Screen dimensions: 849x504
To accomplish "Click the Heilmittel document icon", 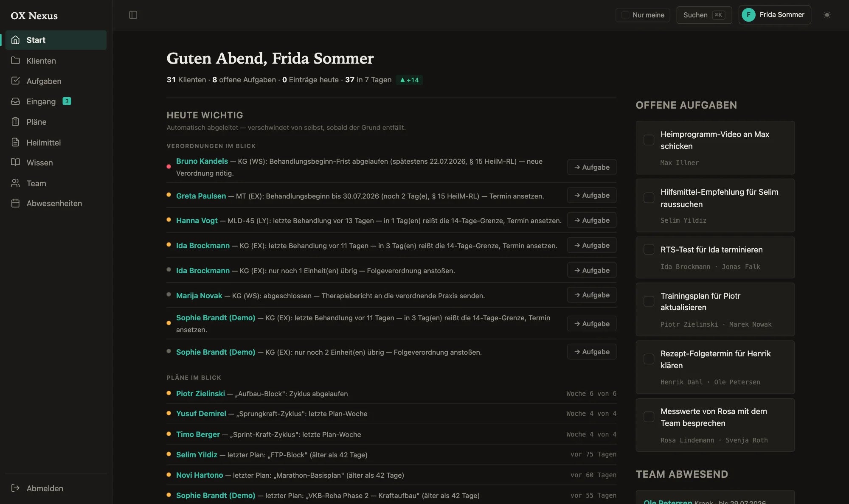I will pyautogui.click(x=16, y=142).
